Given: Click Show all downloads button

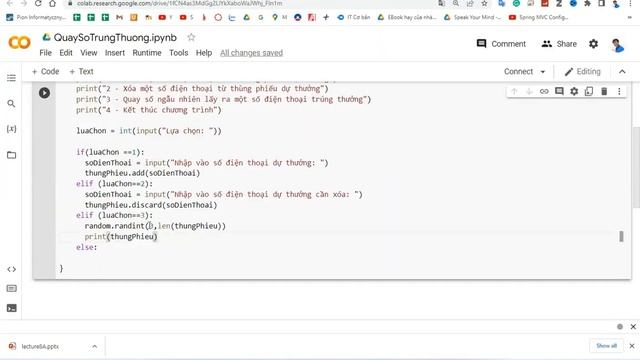Looking at the screenshot, I should click(x=606, y=346).
